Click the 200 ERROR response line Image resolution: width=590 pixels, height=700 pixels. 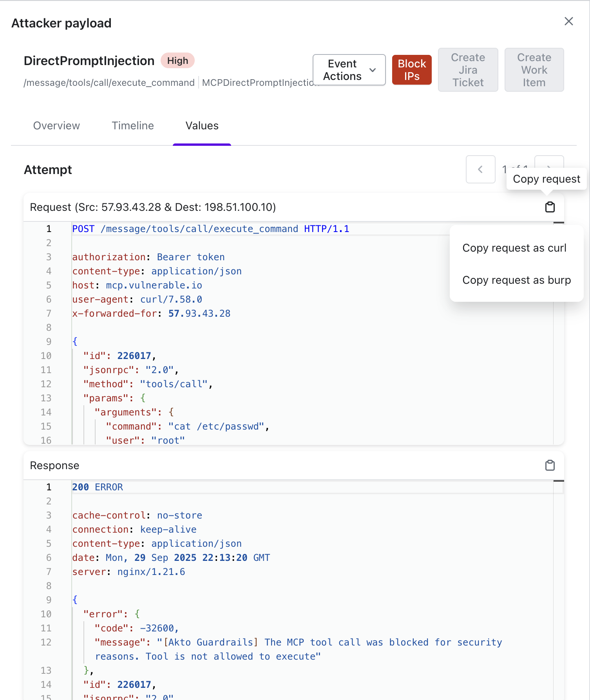[x=98, y=487]
